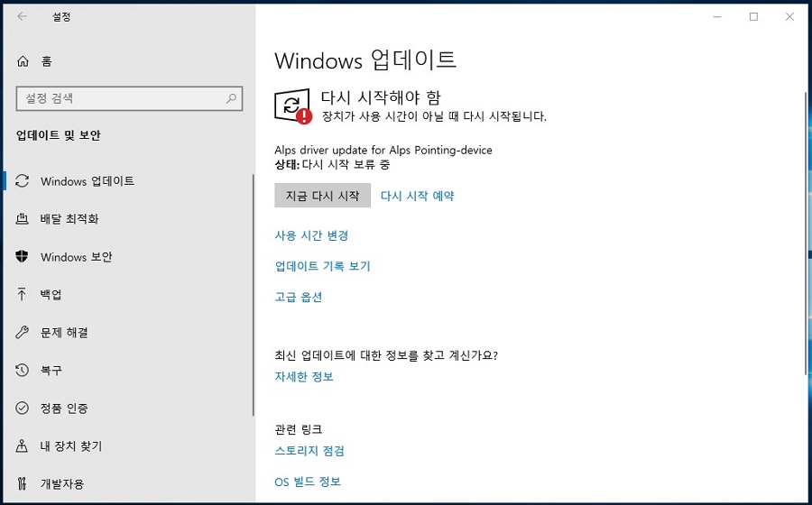Click the restart-required update status icon
812x505 pixels.
pyautogui.click(x=293, y=106)
